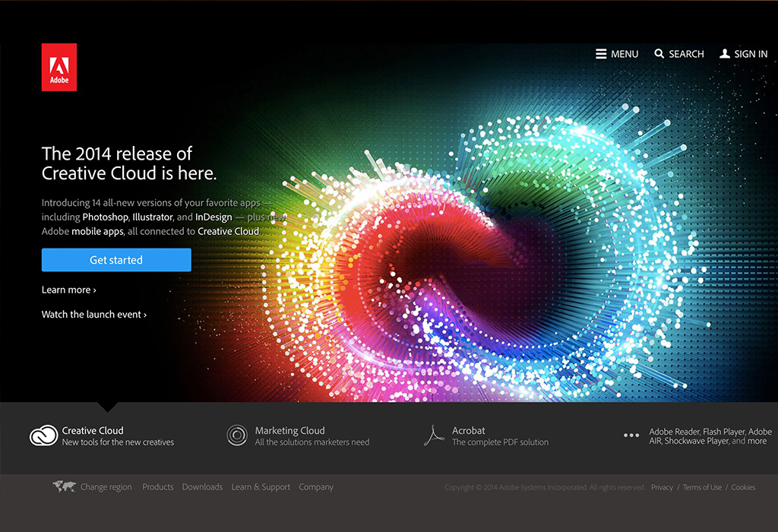This screenshot has height=532, width=778.
Task: Click the three-dots more products icon
Action: tap(631, 435)
